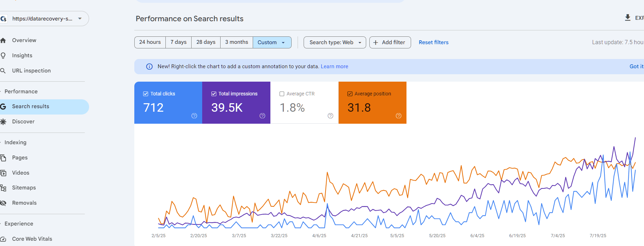Click the Discover asterisk icon
The image size is (644, 246).
point(3,122)
